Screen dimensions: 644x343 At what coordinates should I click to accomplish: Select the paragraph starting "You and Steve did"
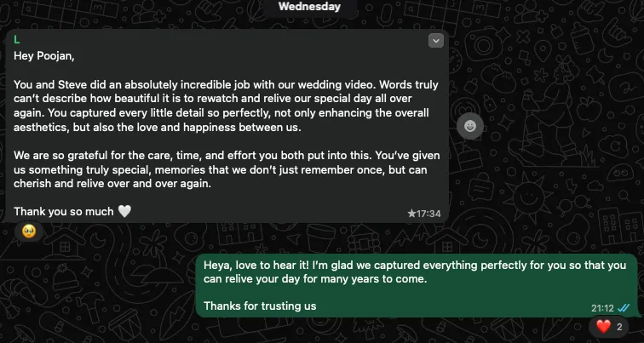(x=226, y=106)
